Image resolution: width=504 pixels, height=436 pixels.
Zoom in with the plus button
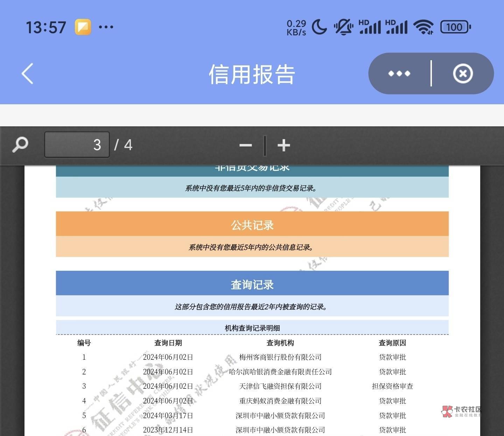pos(283,145)
